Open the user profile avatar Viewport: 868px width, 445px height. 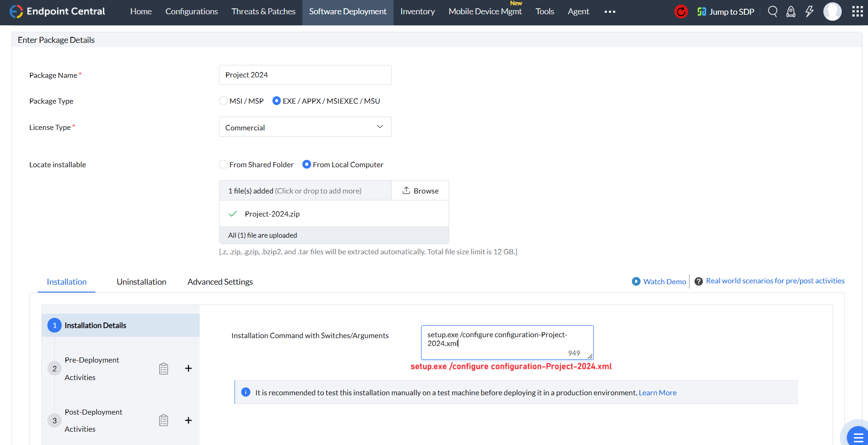point(832,12)
